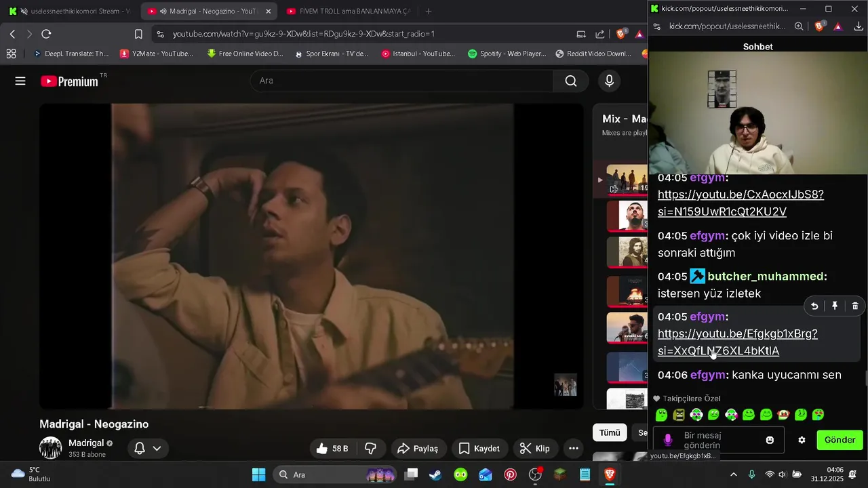Viewport: 868px width, 488px height.
Task: Click butcher_muhammed username in chat
Action: click(x=766, y=277)
